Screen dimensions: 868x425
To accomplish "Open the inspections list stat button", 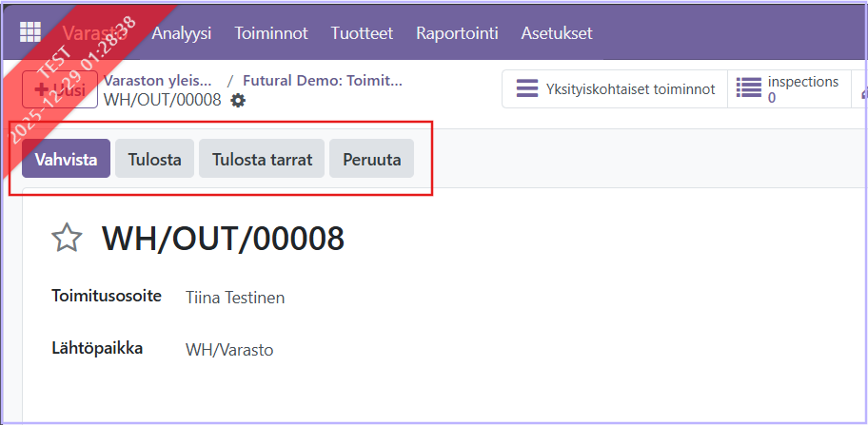I will [x=788, y=89].
